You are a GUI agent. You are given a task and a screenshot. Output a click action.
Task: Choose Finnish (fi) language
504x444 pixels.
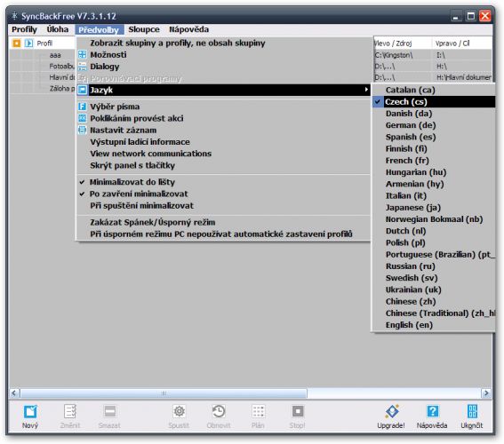click(433, 148)
